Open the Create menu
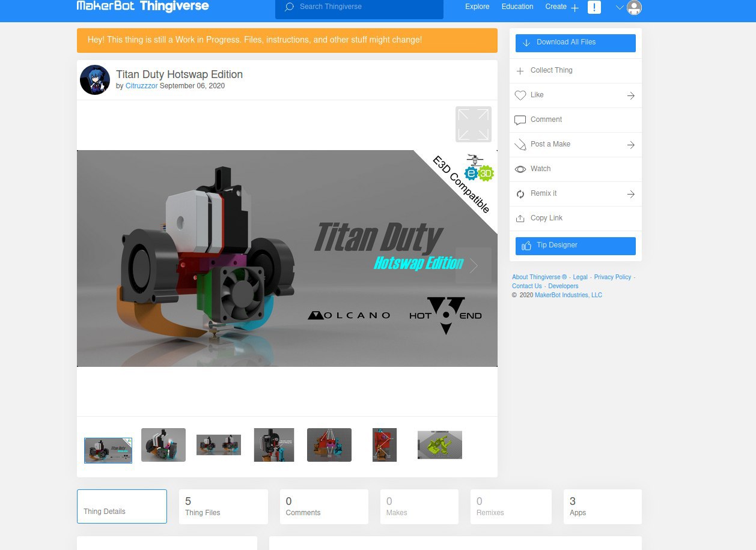The height and width of the screenshot is (550, 756). (556, 7)
